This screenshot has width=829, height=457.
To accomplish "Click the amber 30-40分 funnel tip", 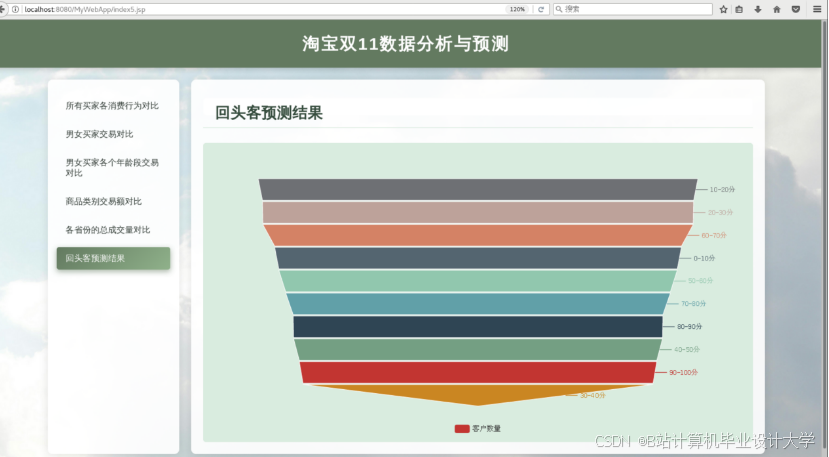I will pyautogui.click(x=478, y=394).
